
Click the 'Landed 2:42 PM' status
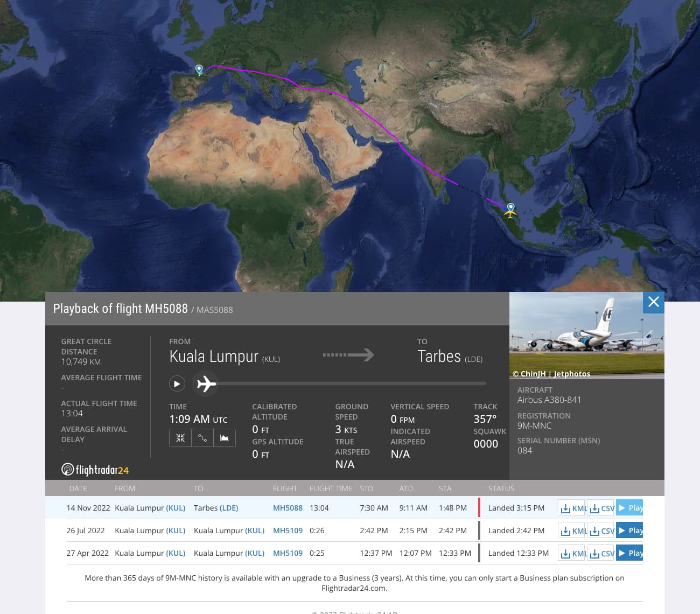coord(516,531)
